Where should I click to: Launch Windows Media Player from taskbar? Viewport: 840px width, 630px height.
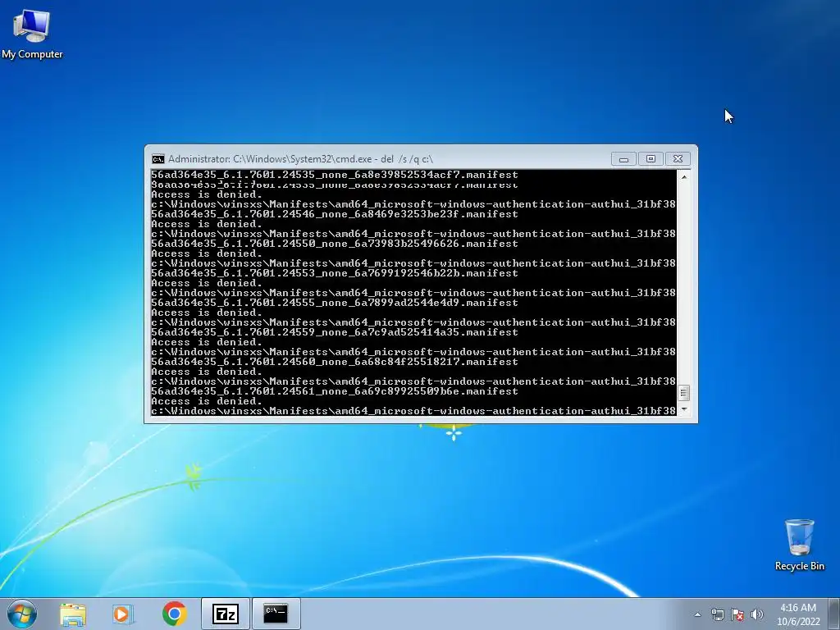click(x=123, y=614)
